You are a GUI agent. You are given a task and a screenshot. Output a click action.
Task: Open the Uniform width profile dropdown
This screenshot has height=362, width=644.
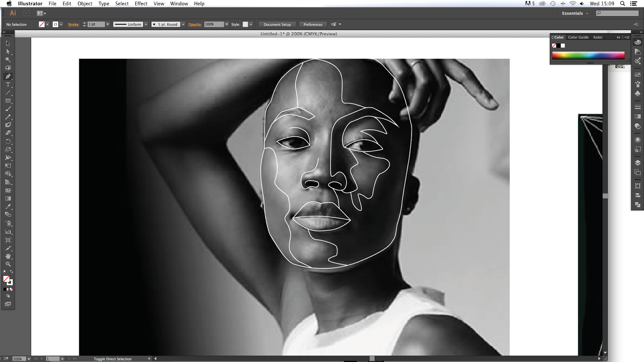(x=146, y=25)
